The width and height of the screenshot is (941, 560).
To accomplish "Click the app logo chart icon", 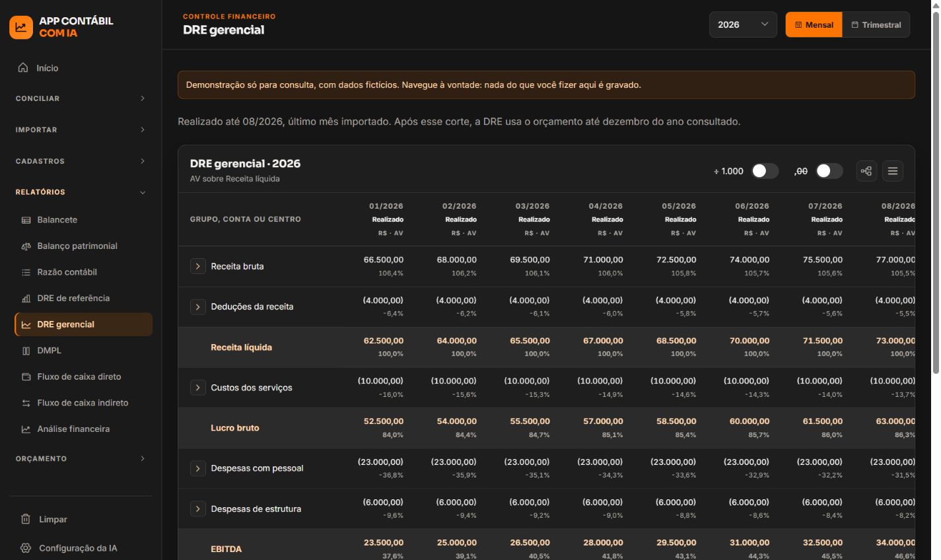I will click(21, 27).
